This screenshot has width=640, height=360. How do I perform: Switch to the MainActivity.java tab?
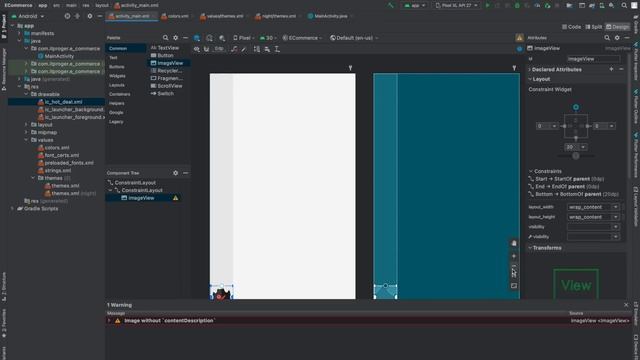(x=328, y=16)
